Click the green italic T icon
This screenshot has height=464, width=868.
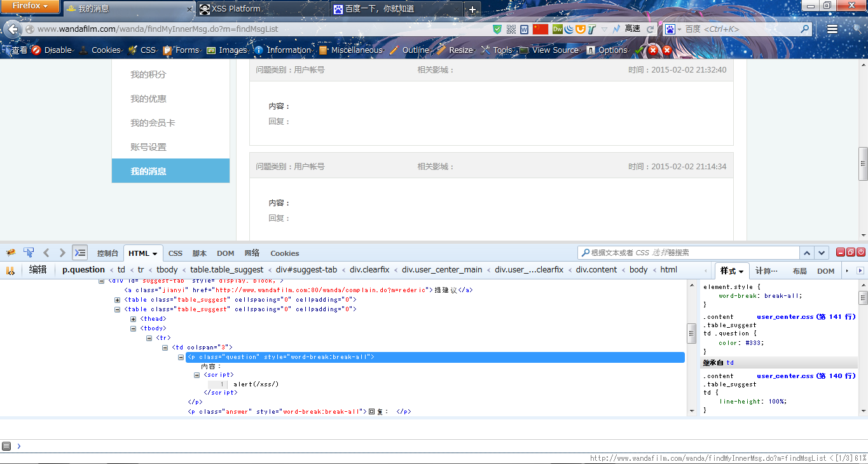click(591, 29)
